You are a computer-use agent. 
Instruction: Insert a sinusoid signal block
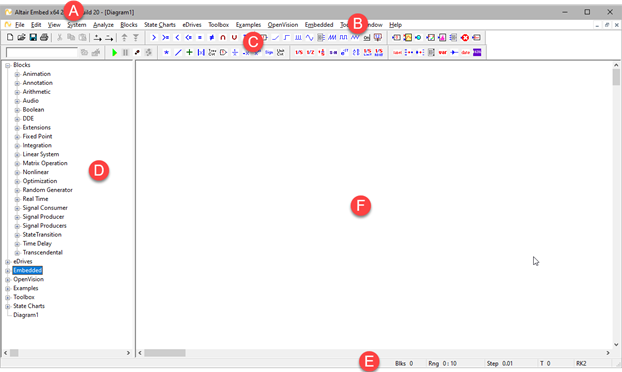(309, 37)
